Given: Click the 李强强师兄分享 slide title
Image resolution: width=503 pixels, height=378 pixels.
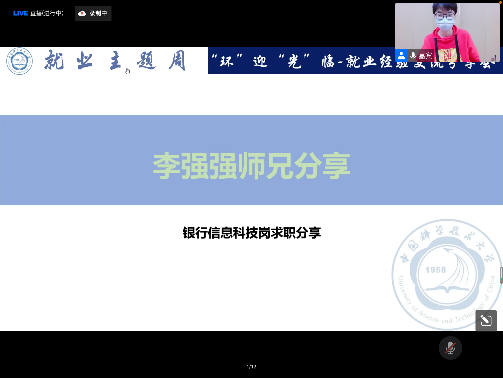Looking at the screenshot, I should (x=252, y=166).
